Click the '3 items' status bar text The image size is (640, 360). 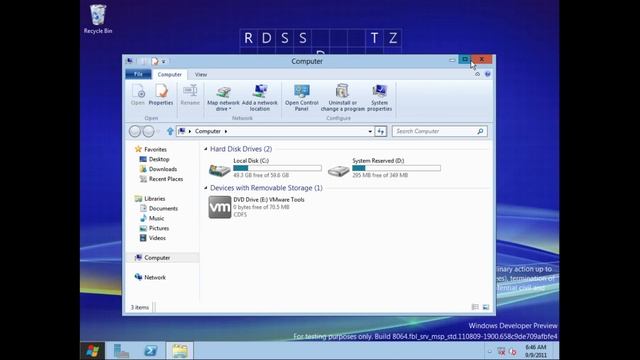tap(140, 307)
